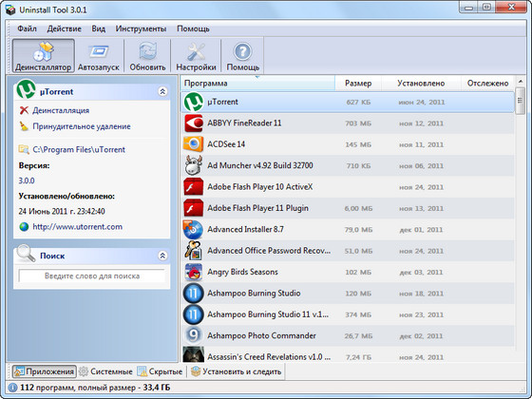Sort by the Отслежено column header
This screenshot has width=532, height=399.
pyautogui.click(x=487, y=84)
